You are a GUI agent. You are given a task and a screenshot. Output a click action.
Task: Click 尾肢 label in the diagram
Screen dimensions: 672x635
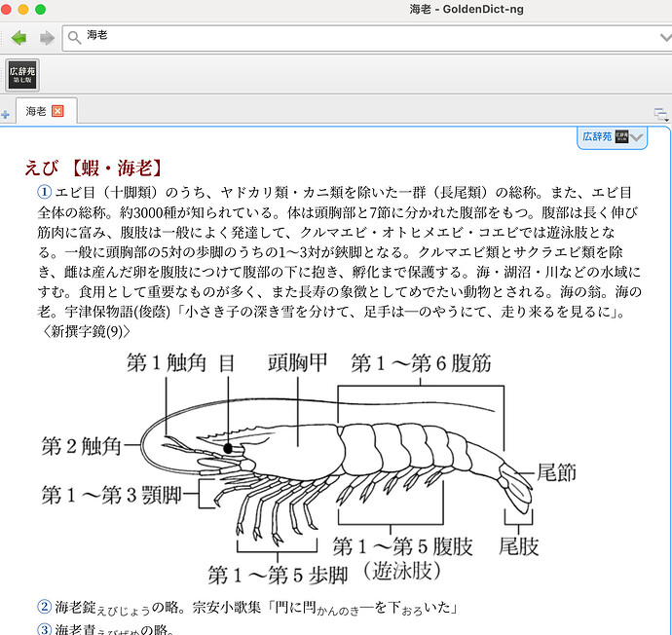518,546
